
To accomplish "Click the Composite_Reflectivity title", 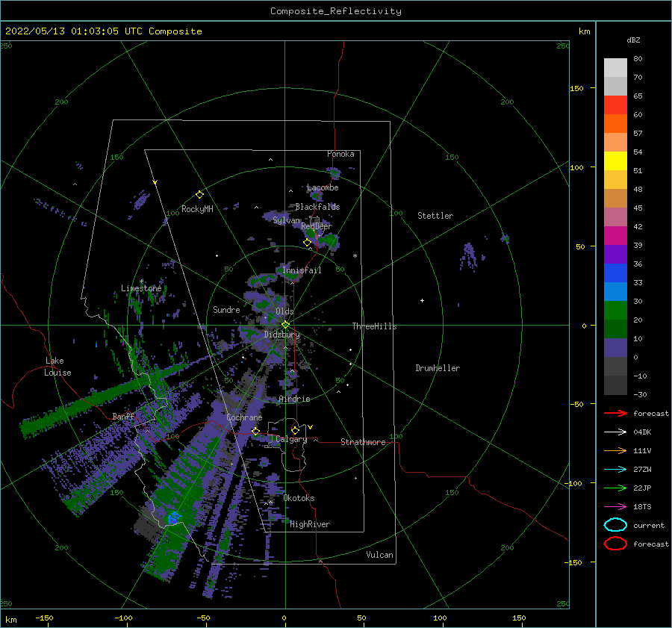I will click(x=336, y=11).
